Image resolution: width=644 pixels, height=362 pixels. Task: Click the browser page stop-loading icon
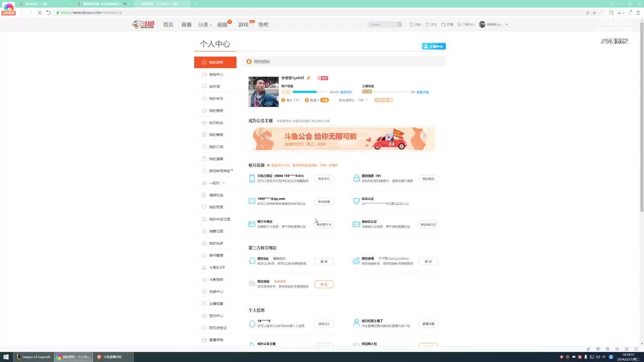coord(39,13)
